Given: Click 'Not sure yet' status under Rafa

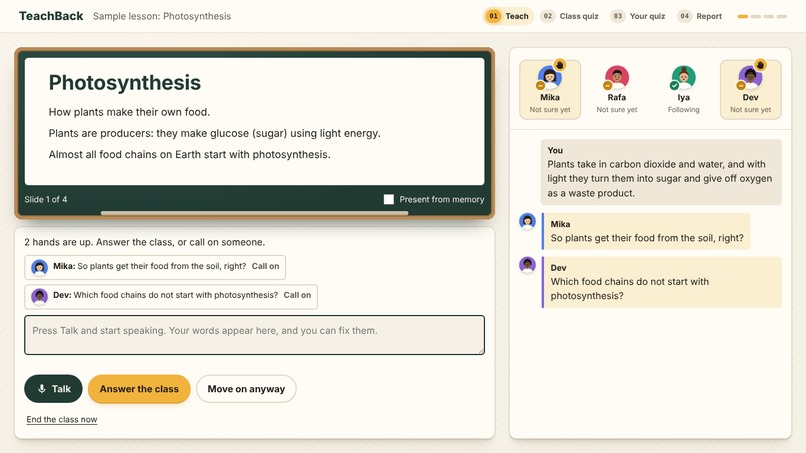Looking at the screenshot, I should pyautogui.click(x=617, y=110).
